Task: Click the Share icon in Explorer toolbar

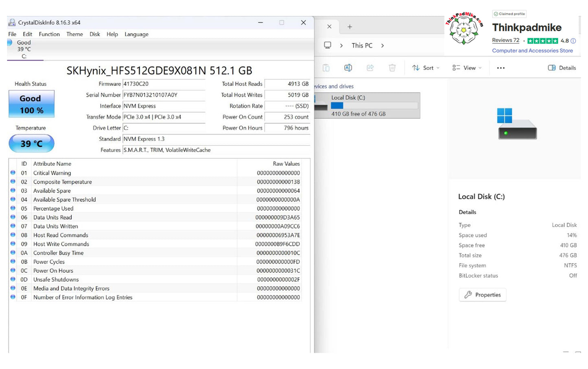Action: pyautogui.click(x=370, y=68)
